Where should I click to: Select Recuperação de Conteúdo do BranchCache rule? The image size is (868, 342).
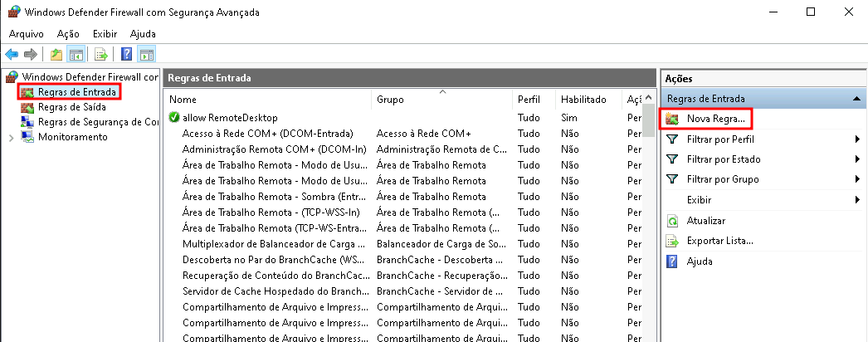pos(276,275)
